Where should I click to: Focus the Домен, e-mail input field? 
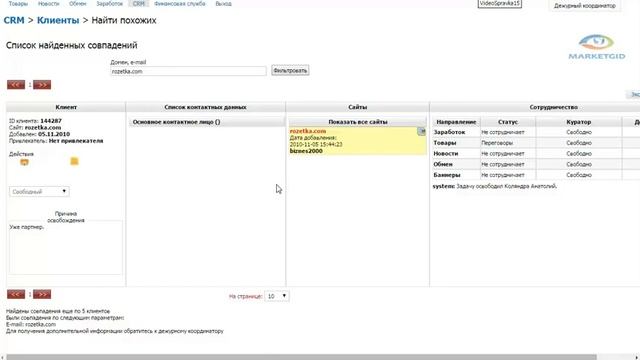click(188, 71)
